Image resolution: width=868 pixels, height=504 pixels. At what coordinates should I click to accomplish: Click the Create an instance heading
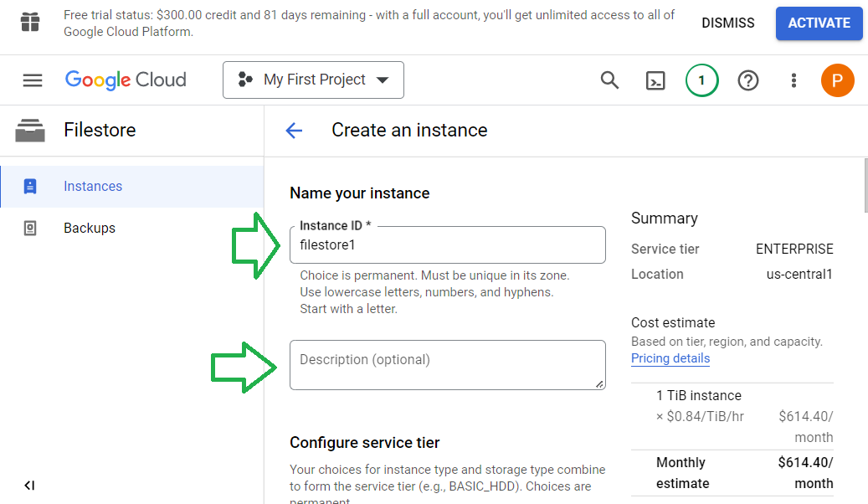(409, 130)
